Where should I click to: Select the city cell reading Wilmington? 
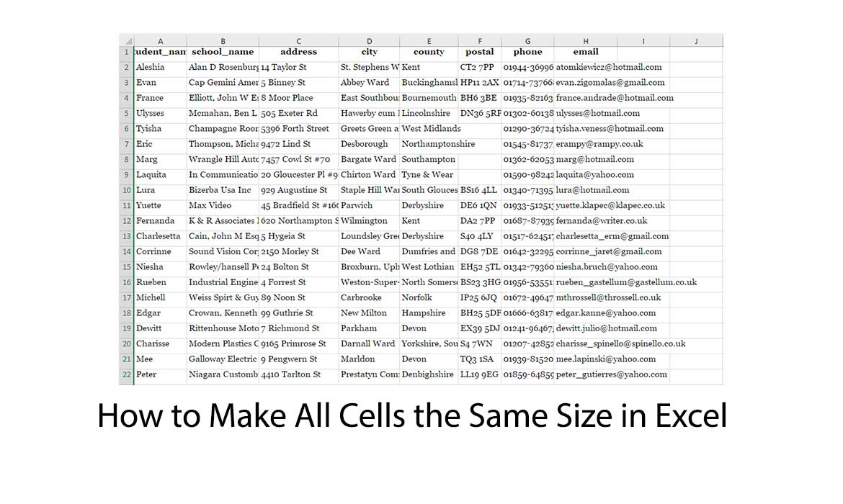(x=369, y=220)
